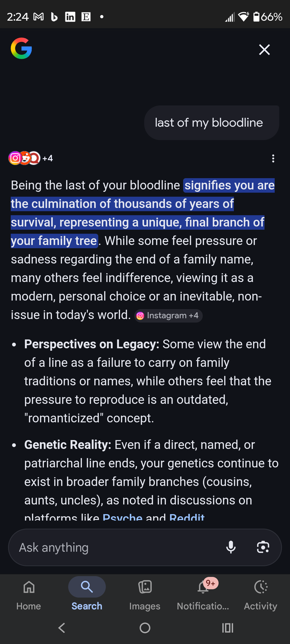Screen dimensions: 290x644
Task: Tap the "last of my bloodline" query bubble
Action: tap(209, 123)
